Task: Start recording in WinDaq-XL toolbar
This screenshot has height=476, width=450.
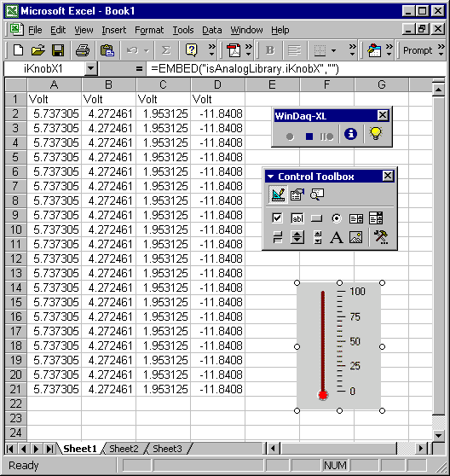Action: pos(290,136)
